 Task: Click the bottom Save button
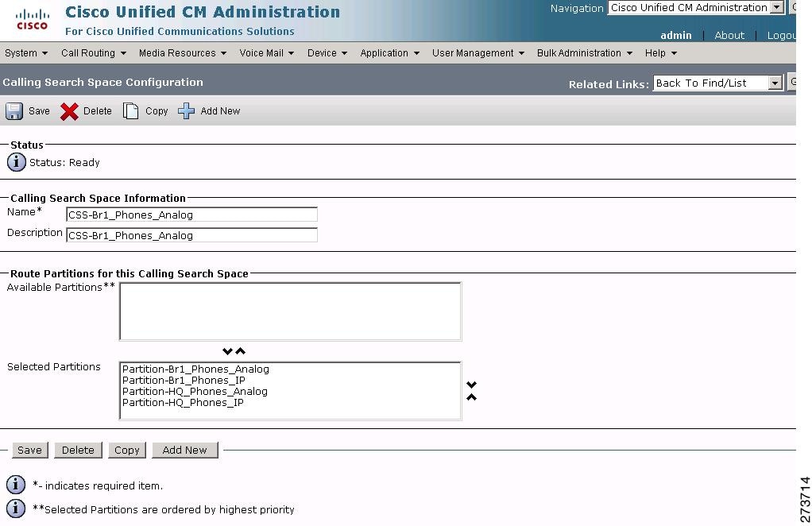[30, 450]
